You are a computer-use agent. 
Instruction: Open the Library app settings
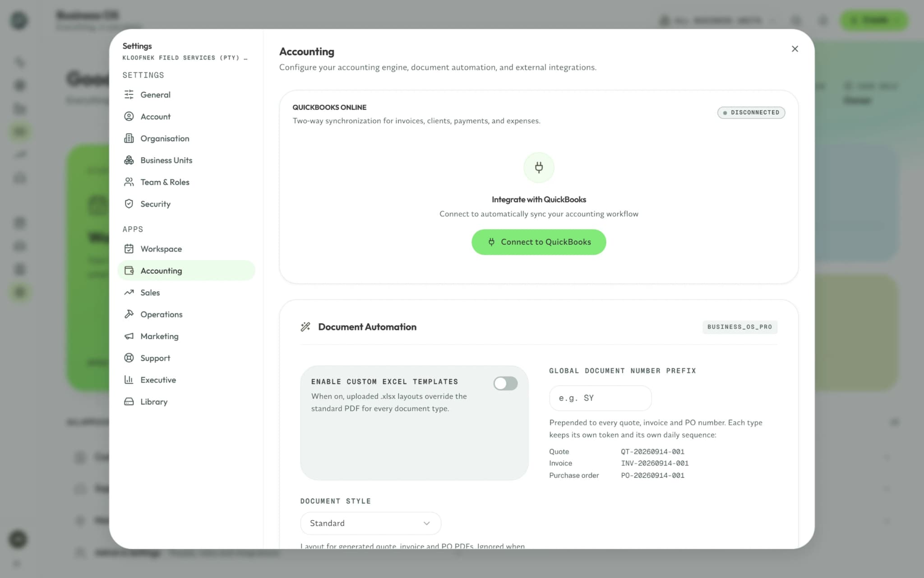(186, 401)
